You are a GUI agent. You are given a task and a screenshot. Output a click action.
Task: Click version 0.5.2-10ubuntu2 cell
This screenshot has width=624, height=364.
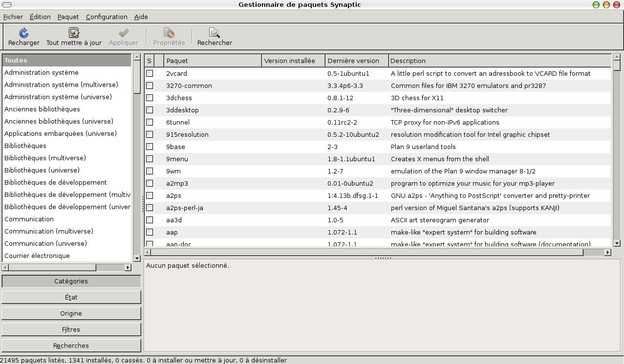coord(353,134)
